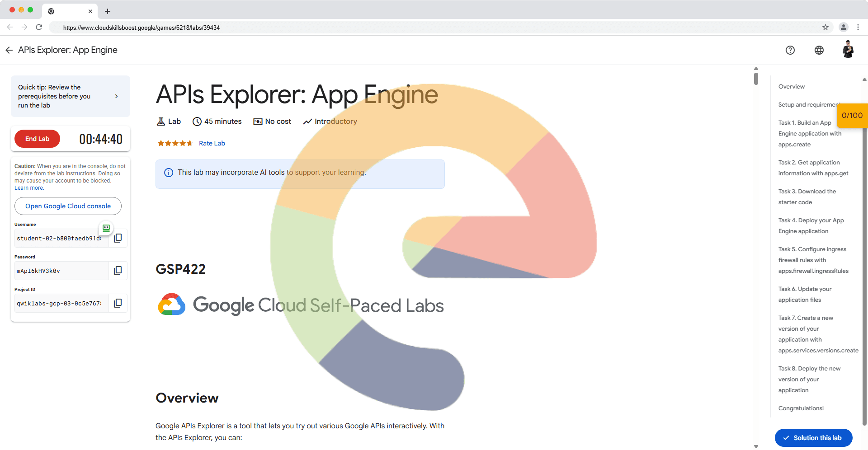Click the Rate Lab link
This screenshot has height=450, width=868.
(x=212, y=143)
